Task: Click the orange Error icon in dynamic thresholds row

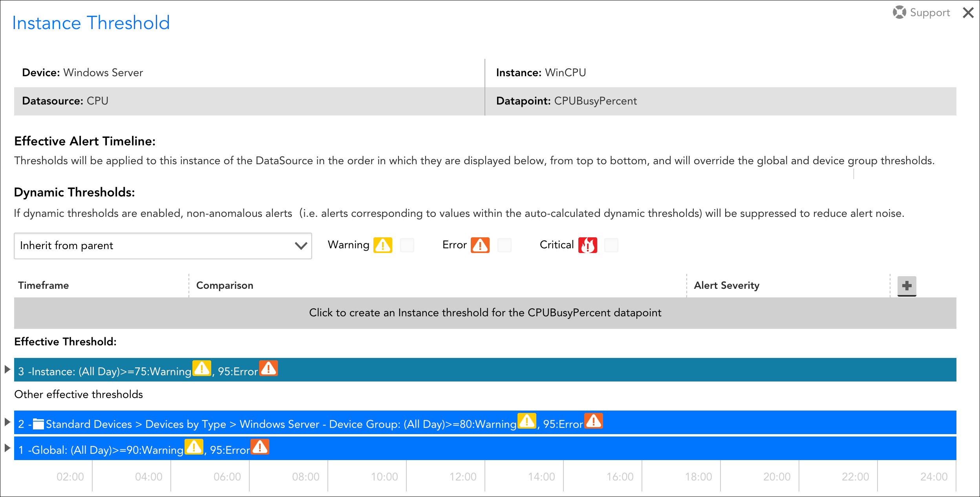Action: pyautogui.click(x=480, y=245)
